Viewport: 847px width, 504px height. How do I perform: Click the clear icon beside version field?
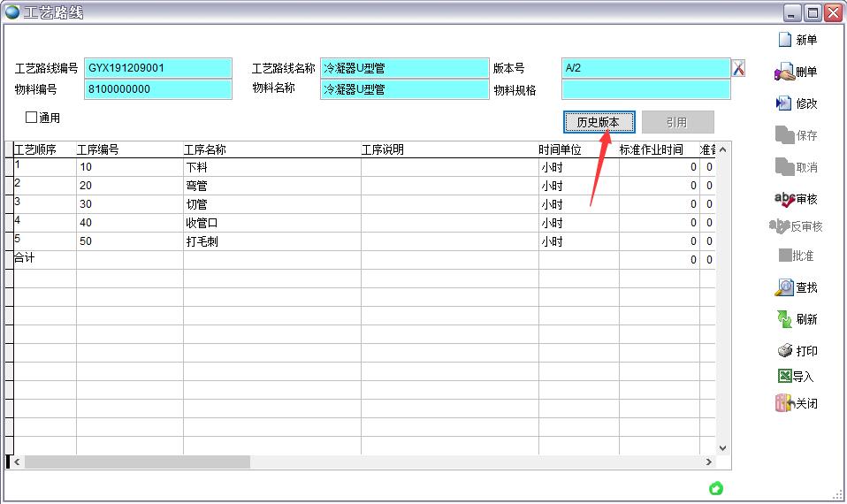point(738,68)
